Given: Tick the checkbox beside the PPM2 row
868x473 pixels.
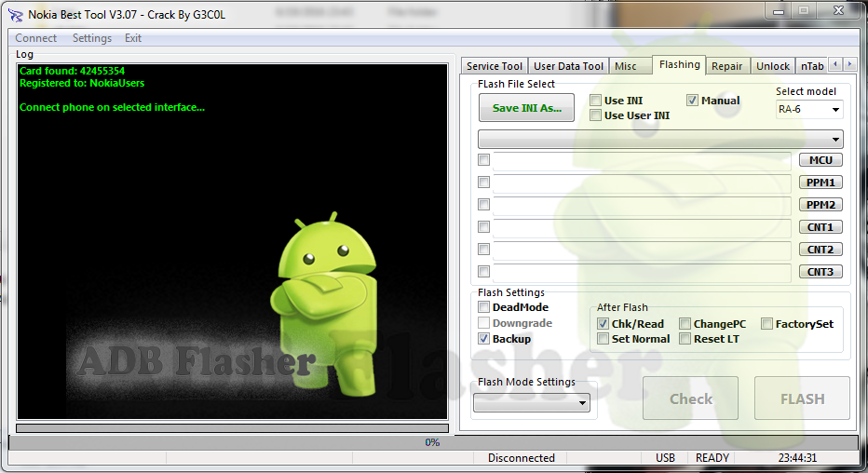Looking at the screenshot, I should click(483, 205).
